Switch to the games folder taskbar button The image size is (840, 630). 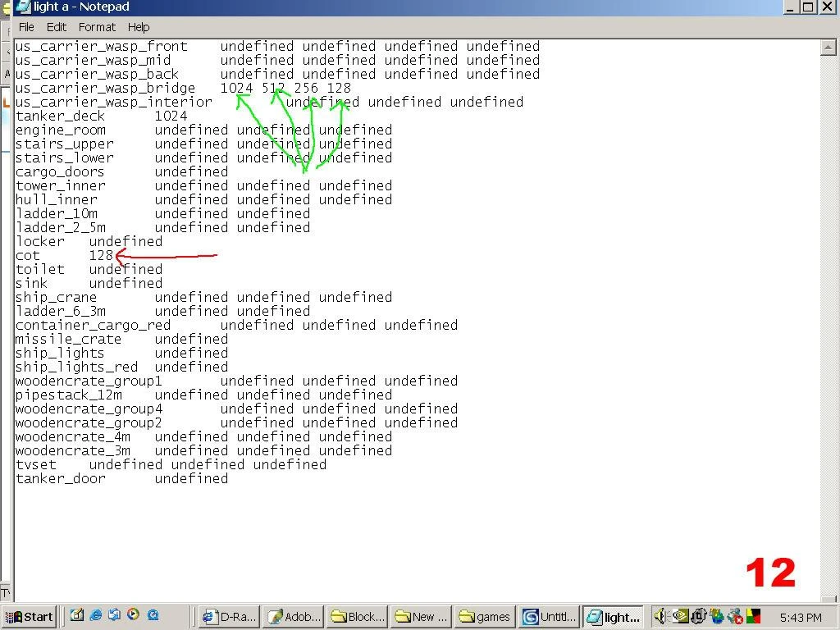tap(485, 617)
